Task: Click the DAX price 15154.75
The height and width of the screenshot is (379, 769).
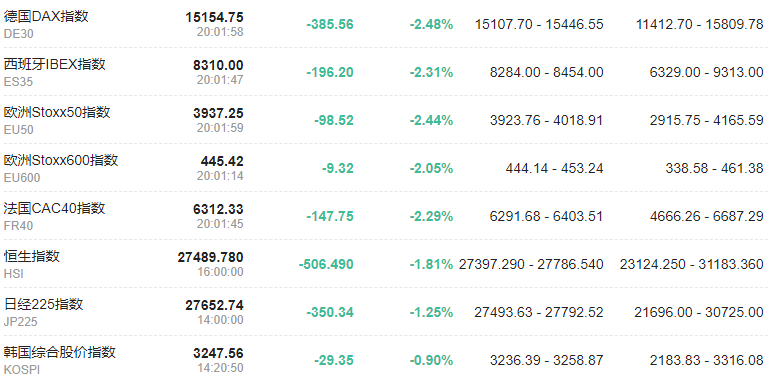Action: coord(214,17)
